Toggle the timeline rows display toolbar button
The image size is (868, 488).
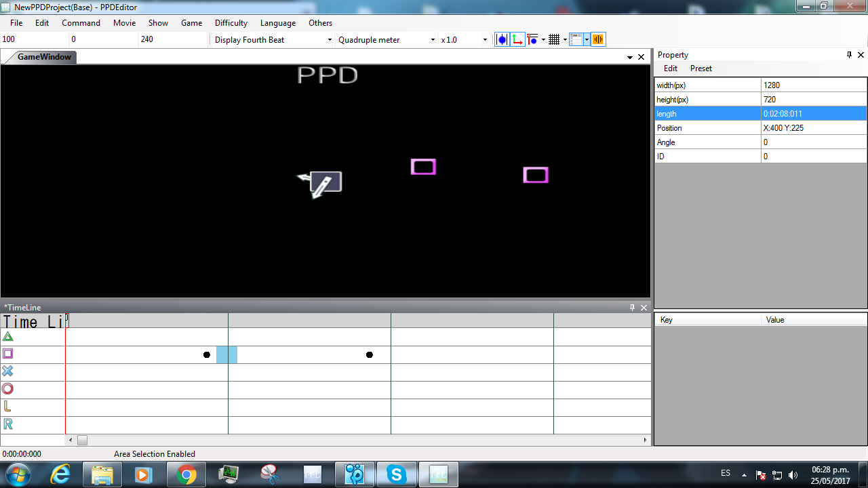pos(576,40)
